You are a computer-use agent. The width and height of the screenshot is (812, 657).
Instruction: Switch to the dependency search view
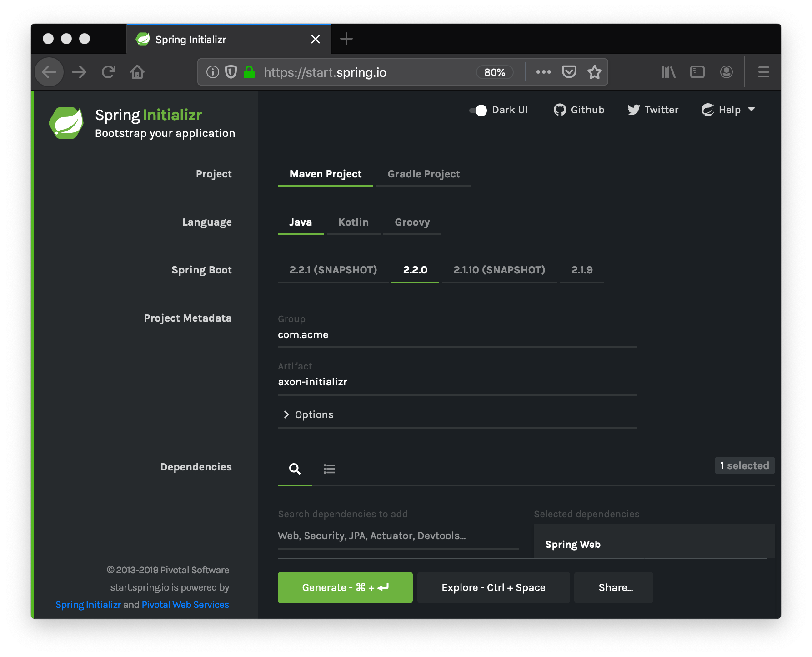coord(295,469)
